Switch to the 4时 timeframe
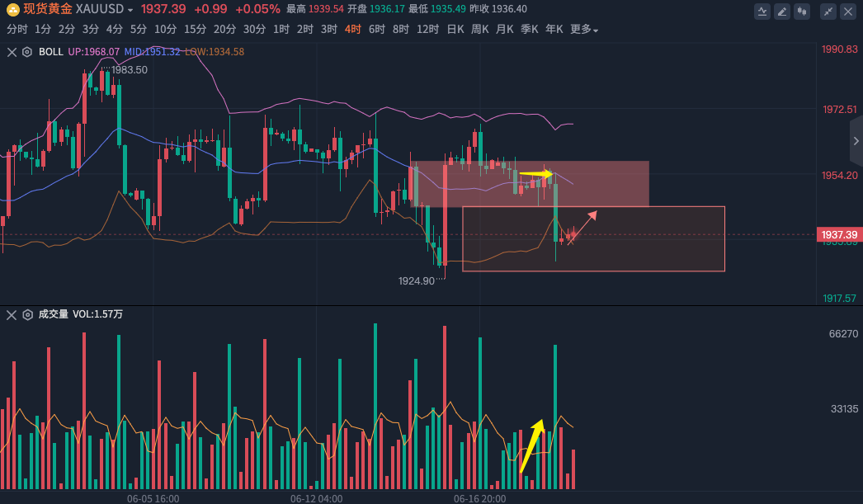Image resolution: width=863 pixels, height=504 pixels. pos(352,29)
